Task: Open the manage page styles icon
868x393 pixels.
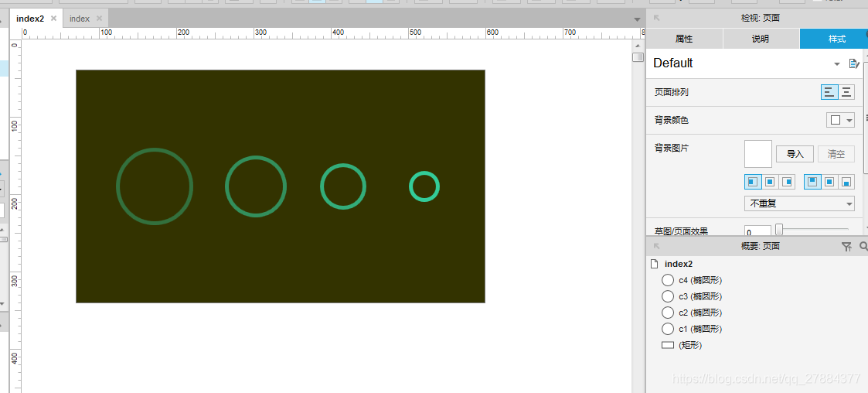Action: coord(853,63)
